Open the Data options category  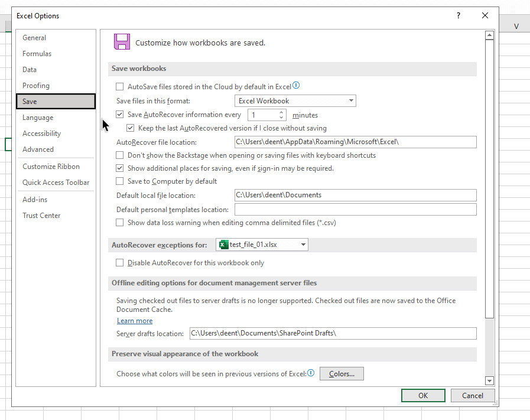point(56,70)
